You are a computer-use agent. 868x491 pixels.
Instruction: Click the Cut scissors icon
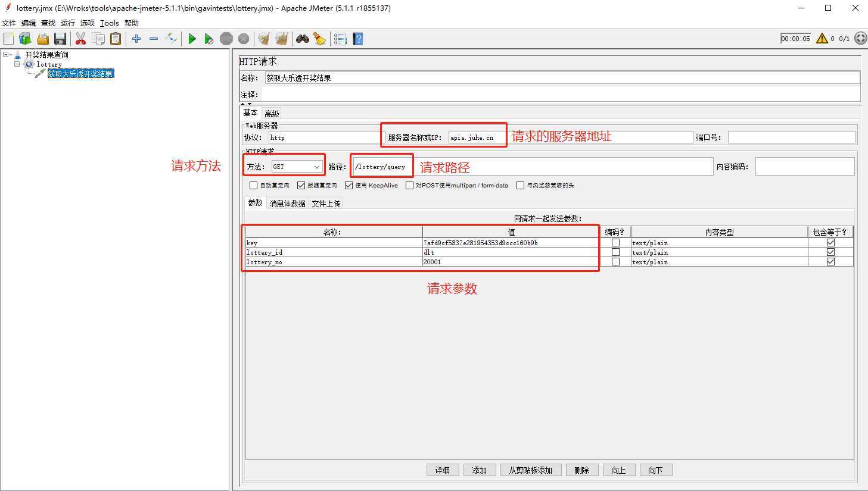(x=80, y=39)
